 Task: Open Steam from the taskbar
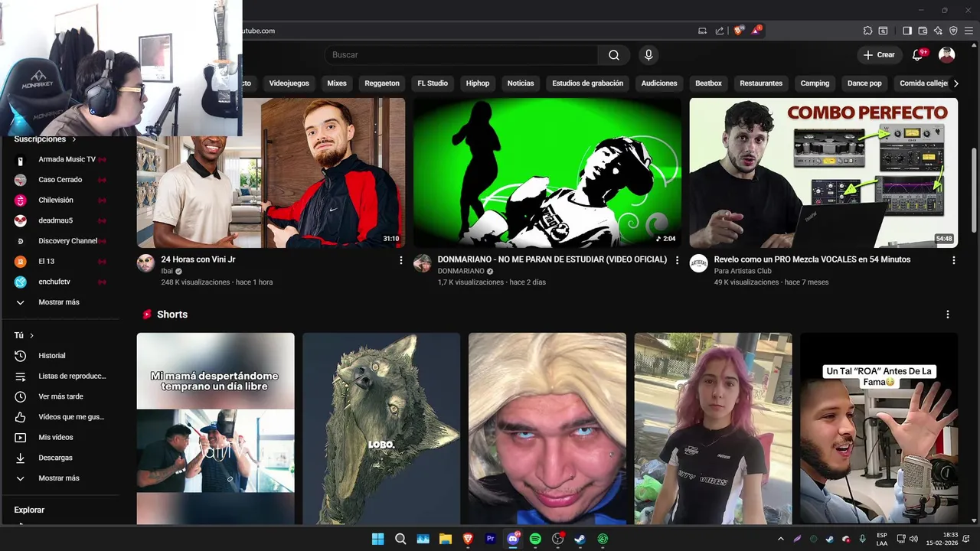coord(580,539)
